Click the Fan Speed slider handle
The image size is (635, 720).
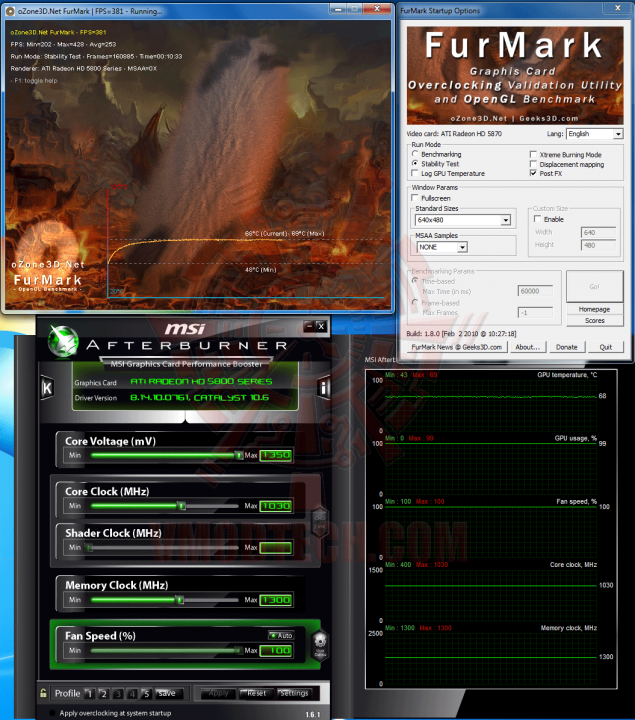coord(238,650)
